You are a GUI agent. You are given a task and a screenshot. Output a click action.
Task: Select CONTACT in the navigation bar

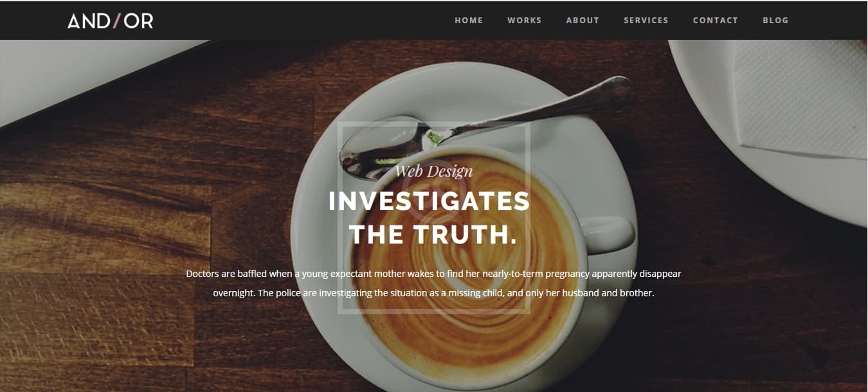coord(715,21)
